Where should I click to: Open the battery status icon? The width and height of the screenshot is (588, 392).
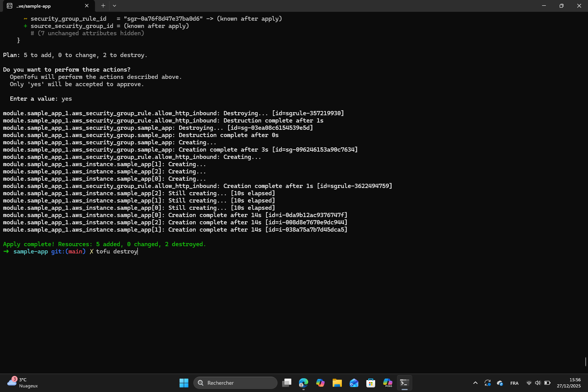coord(547,382)
